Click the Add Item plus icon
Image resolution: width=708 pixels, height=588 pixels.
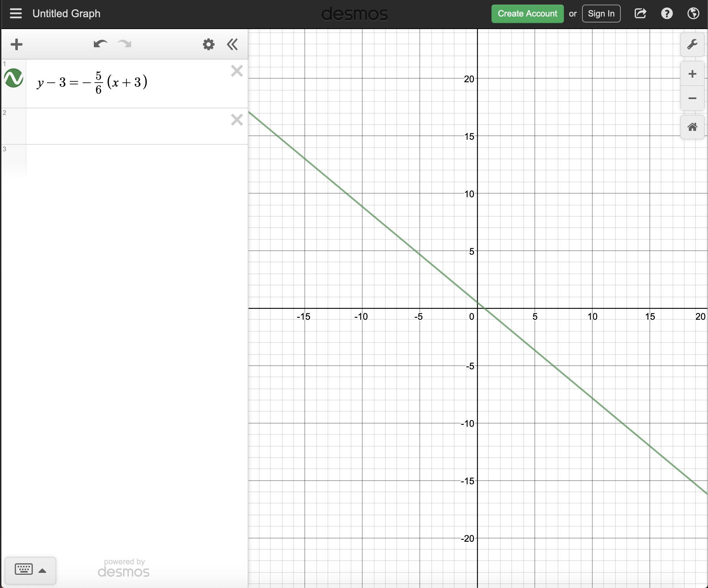pyautogui.click(x=16, y=44)
